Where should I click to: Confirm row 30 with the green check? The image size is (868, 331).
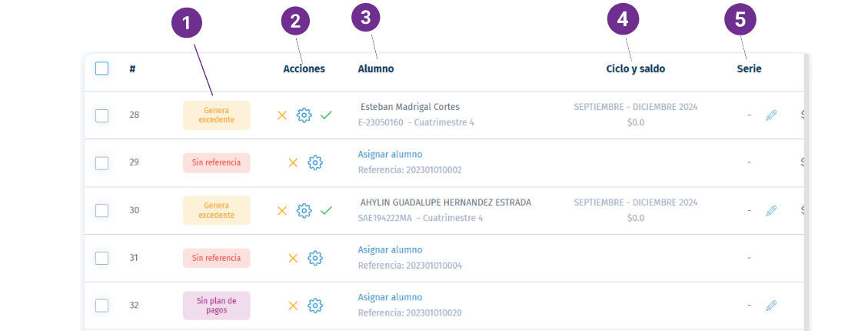coord(326,211)
